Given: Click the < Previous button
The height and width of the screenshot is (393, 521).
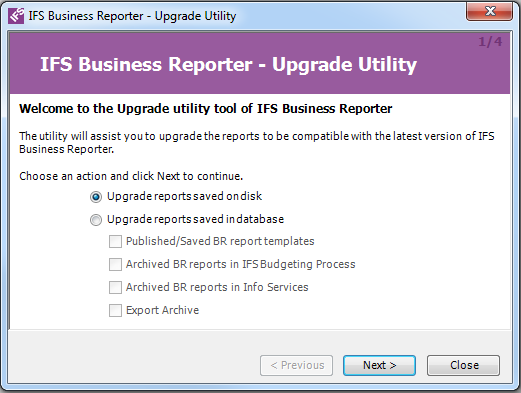Looking at the screenshot, I should pyautogui.click(x=296, y=365).
